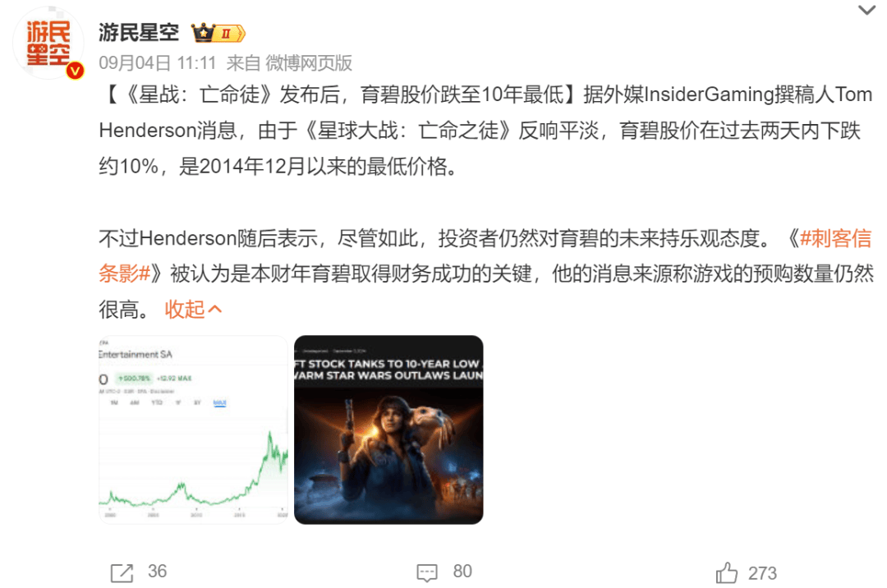The width and height of the screenshot is (887, 588).
Task: Click the 游民星空 profile avatar
Action: (x=48, y=43)
